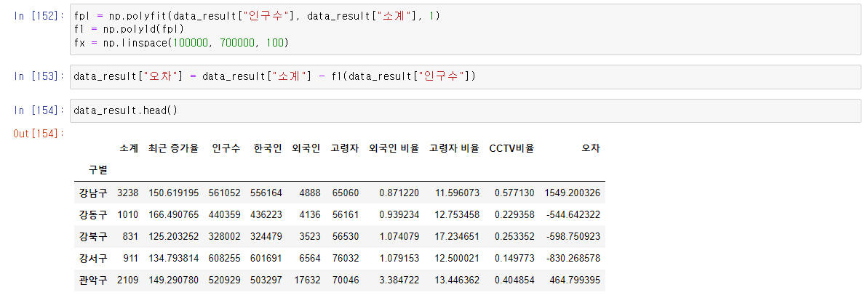The width and height of the screenshot is (868, 295).
Task: Select the 관악구 row label
Action: point(93,280)
